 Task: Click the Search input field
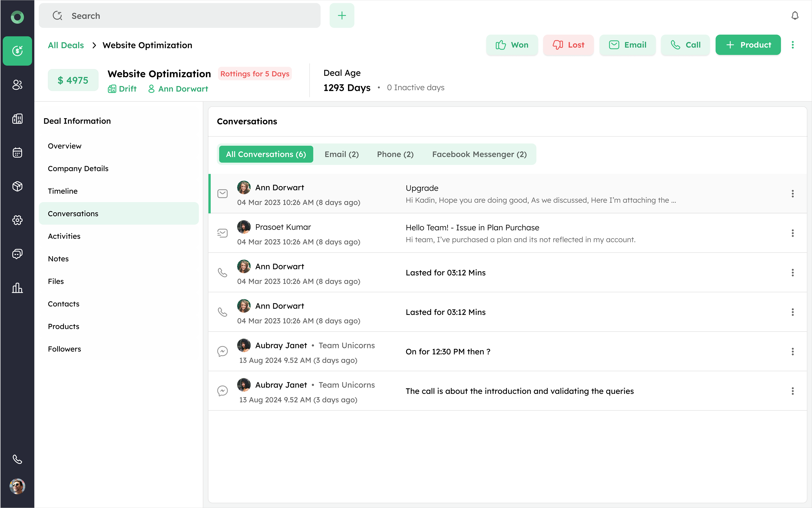click(180, 16)
